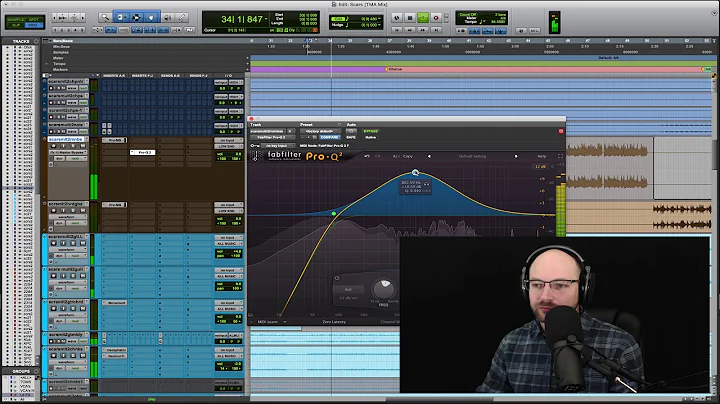The height and width of the screenshot is (404, 720).
Task: Open the 12 dB display range dropdown
Action: click(540, 167)
